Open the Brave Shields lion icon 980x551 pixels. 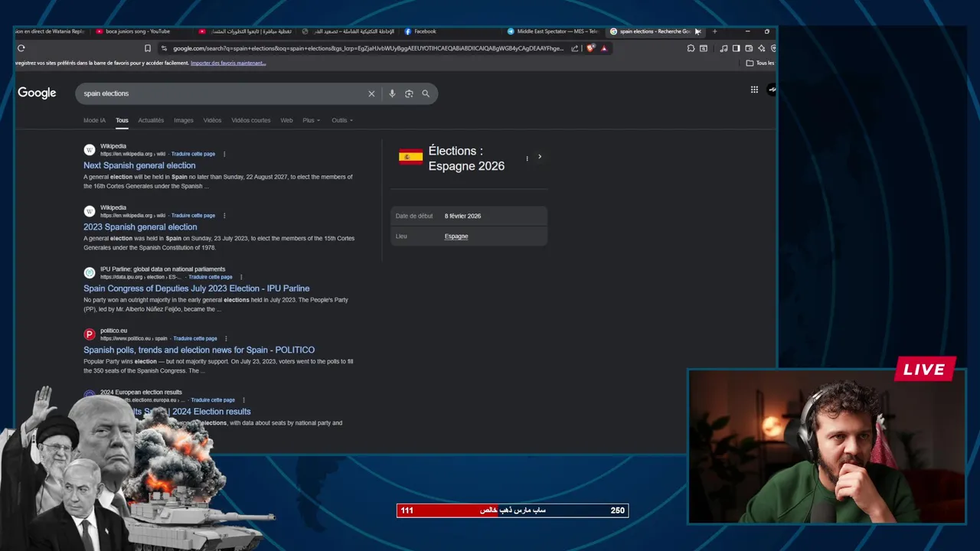[x=590, y=48]
